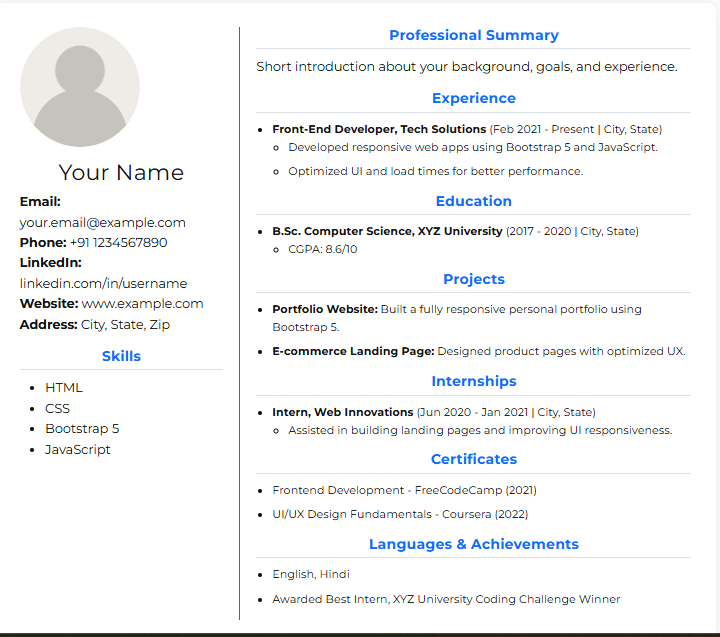720x637 pixels.
Task: Click the Experience section heading
Action: (473, 99)
